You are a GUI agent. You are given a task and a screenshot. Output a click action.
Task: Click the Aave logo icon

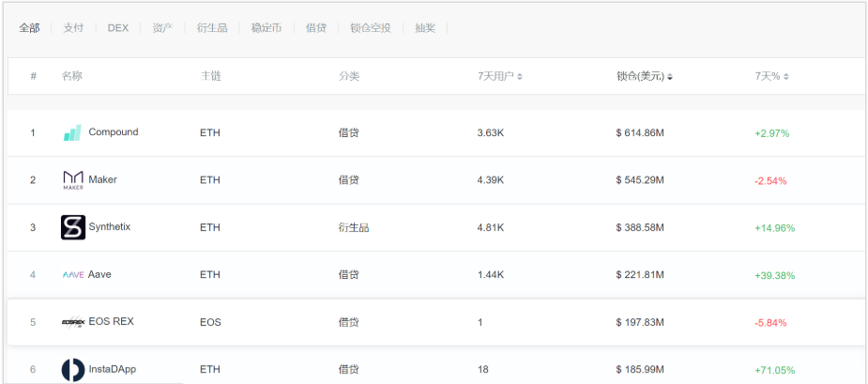(x=73, y=275)
